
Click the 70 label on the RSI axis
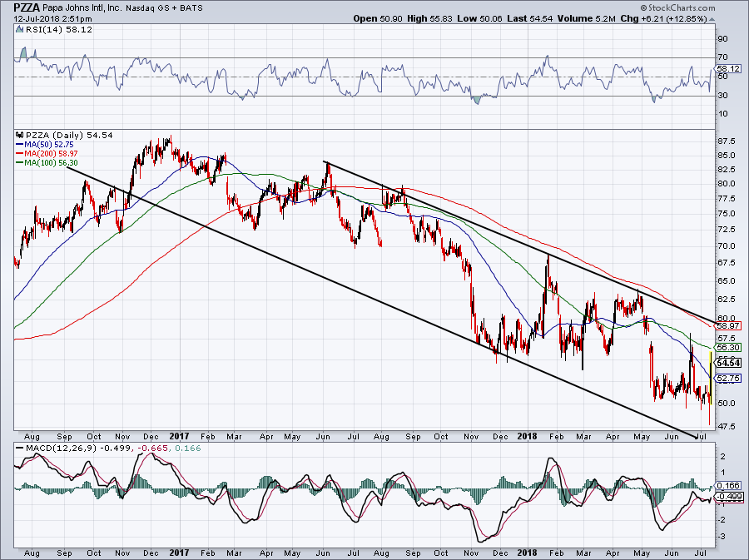click(722, 57)
